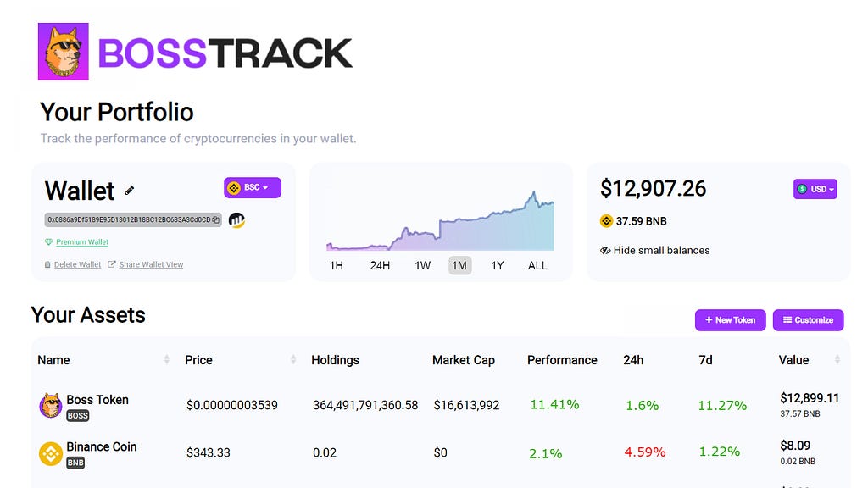Click the portfolio chart's peak
Screen dimensions: 868x488
534,193
